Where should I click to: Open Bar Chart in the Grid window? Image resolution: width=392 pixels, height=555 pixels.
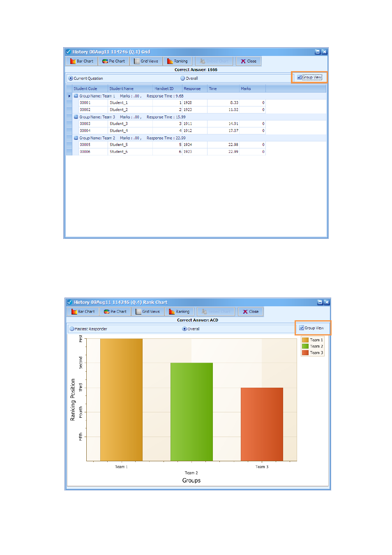(x=82, y=61)
